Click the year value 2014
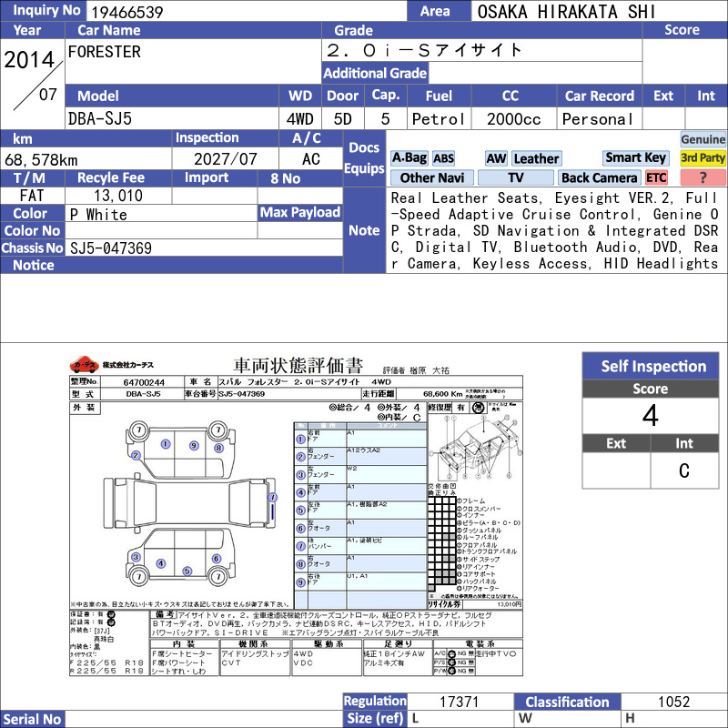This screenshot has width=728, height=728. pos(29,60)
